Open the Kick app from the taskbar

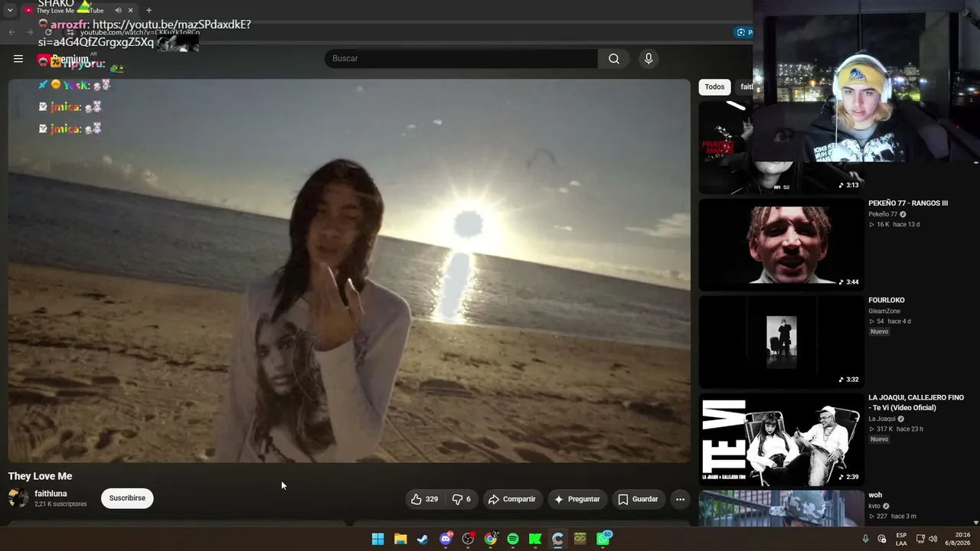coord(535,539)
